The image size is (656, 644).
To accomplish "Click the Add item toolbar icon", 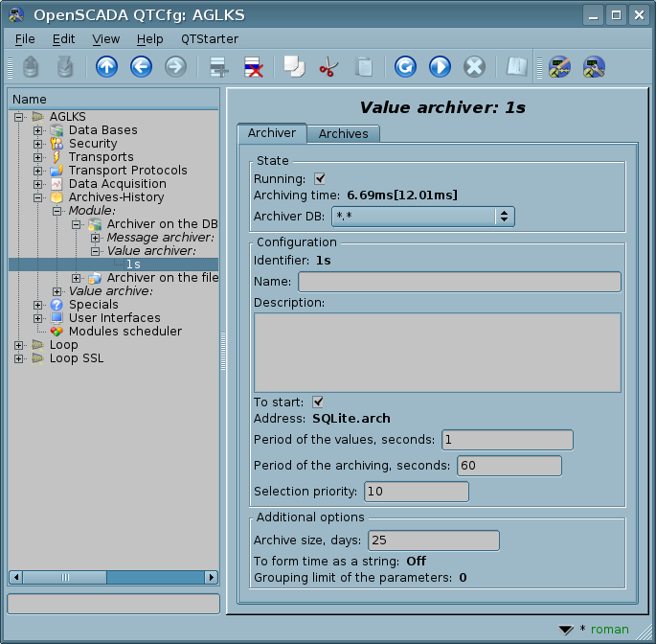I will 219,67.
